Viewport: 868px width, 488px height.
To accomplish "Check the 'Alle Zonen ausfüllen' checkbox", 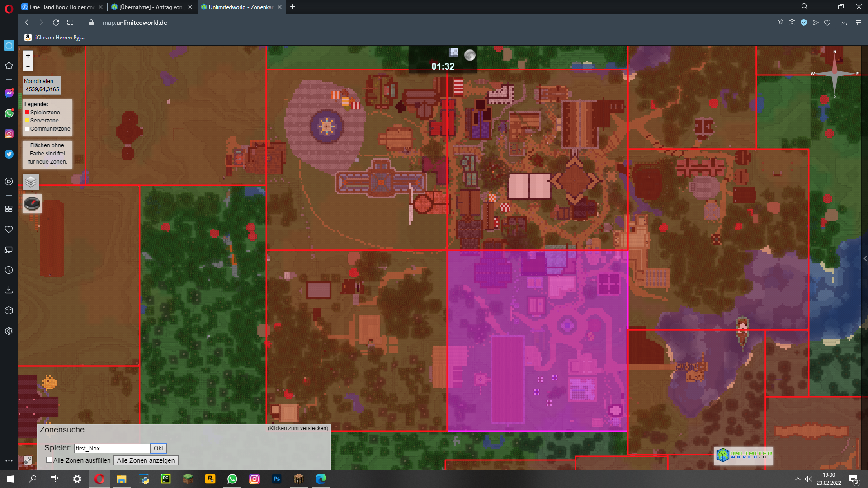I will pyautogui.click(x=49, y=460).
